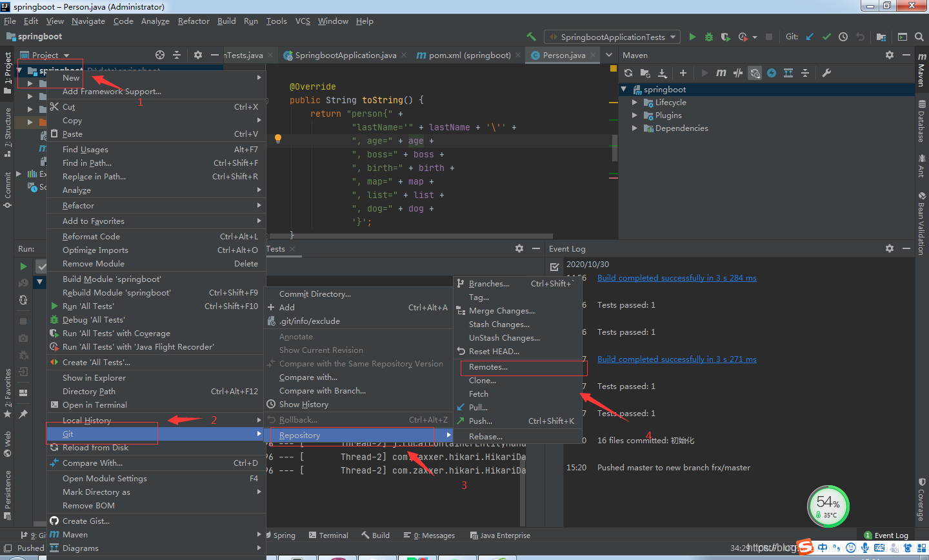Expand all in Maven toolbar

click(788, 73)
